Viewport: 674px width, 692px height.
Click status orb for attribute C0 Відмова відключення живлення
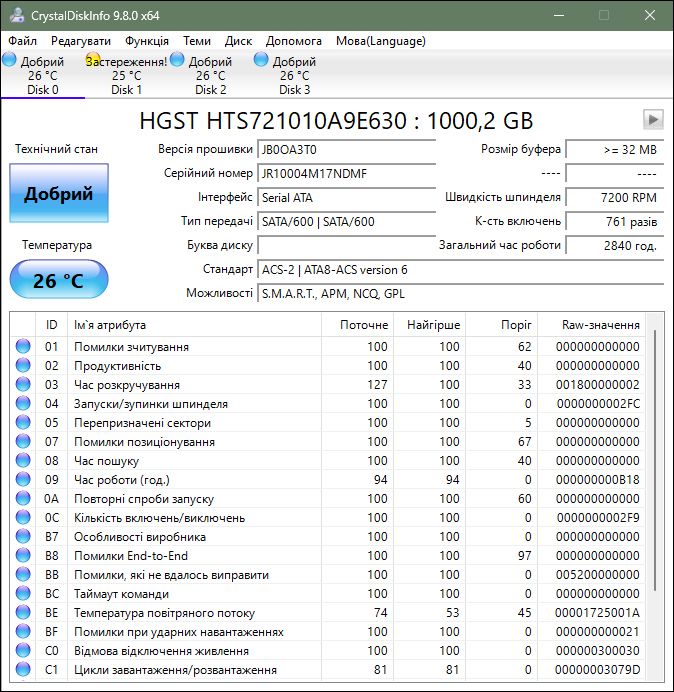tap(23, 650)
